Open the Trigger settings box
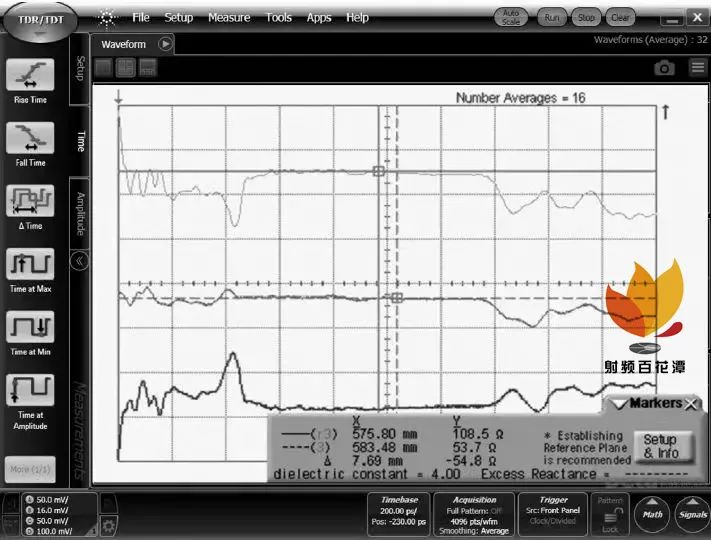This screenshot has width=711, height=540. click(553, 514)
